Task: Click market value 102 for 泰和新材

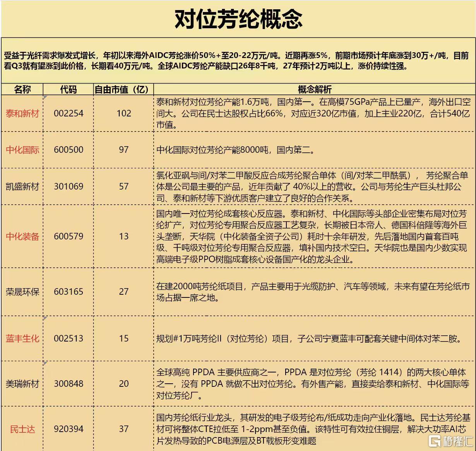Action: 124,113
